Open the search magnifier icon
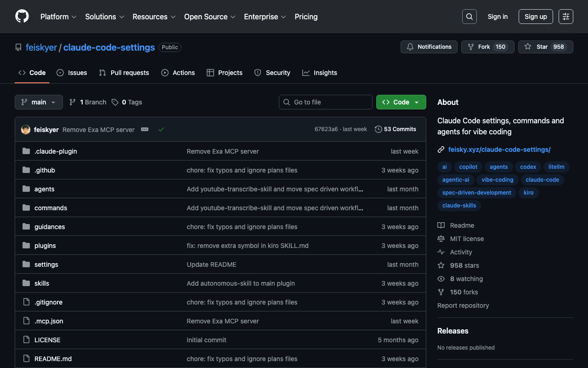 pyautogui.click(x=469, y=17)
